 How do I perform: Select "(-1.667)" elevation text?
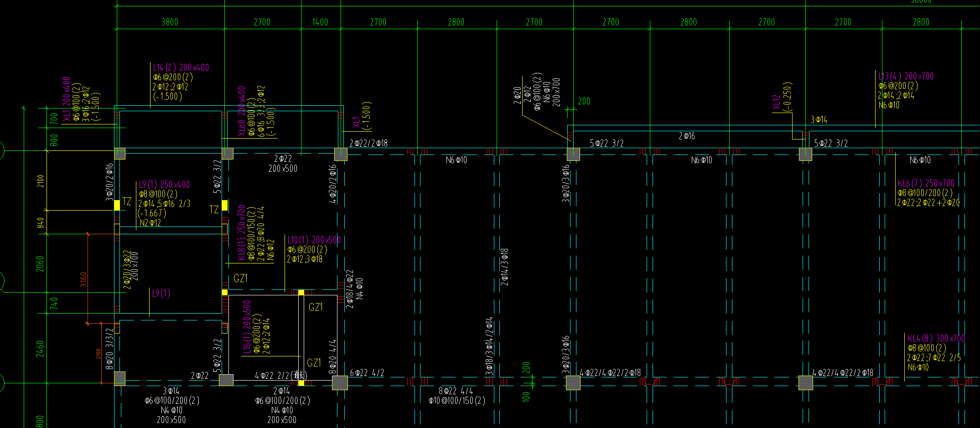[x=152, y=213]
